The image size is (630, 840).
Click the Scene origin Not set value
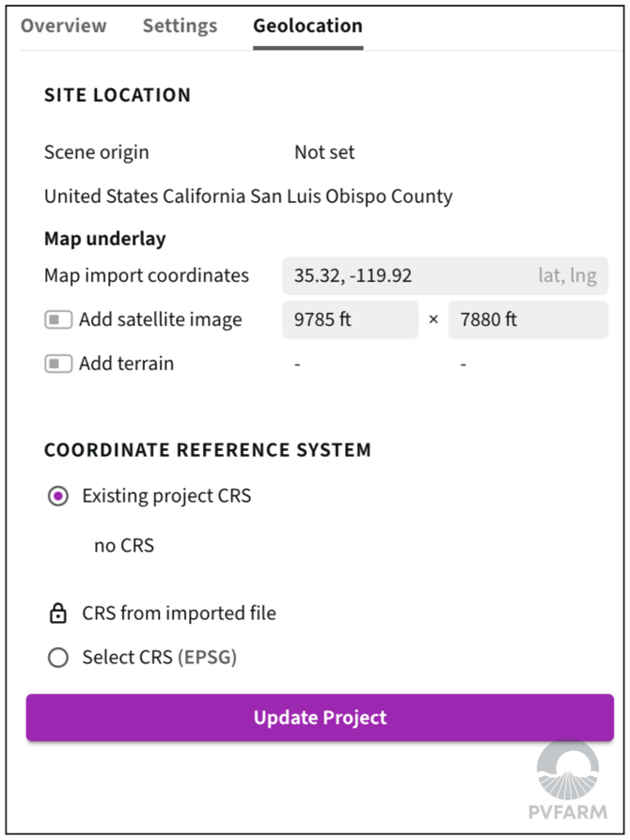point(324,152)
